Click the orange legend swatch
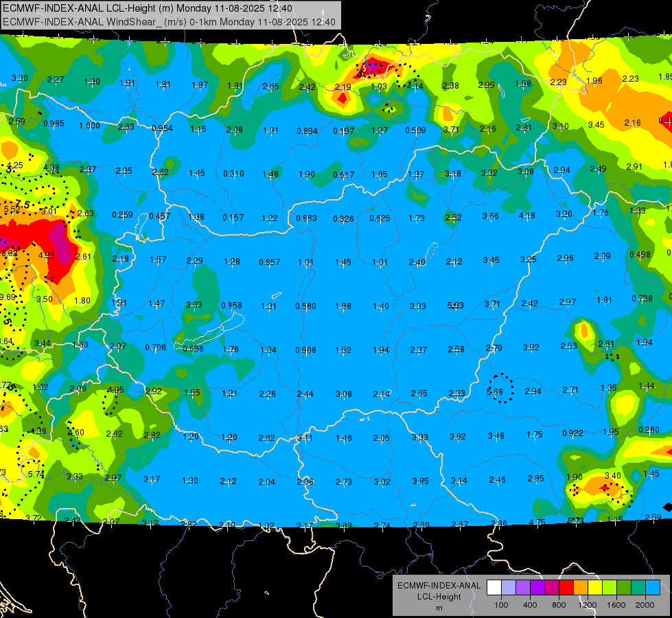This screenshot has width=672, height=618. click(581, 587)
